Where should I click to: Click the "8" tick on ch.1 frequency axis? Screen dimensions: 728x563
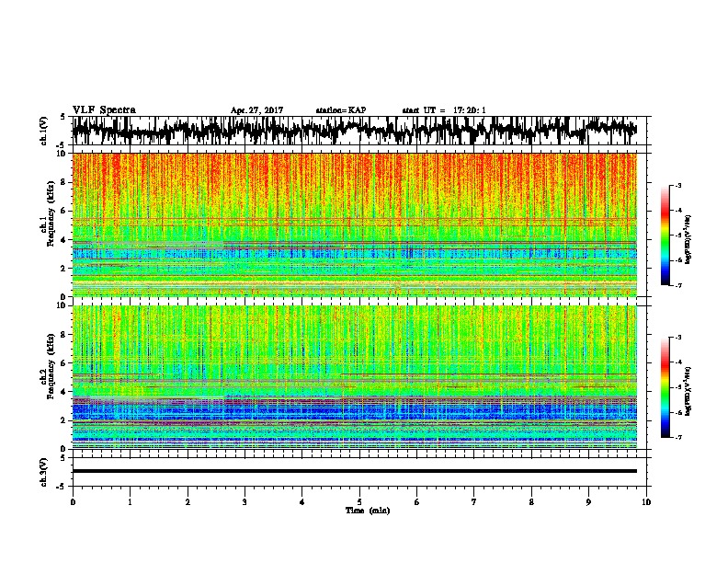pyautogui.click(x=63, y=182)
